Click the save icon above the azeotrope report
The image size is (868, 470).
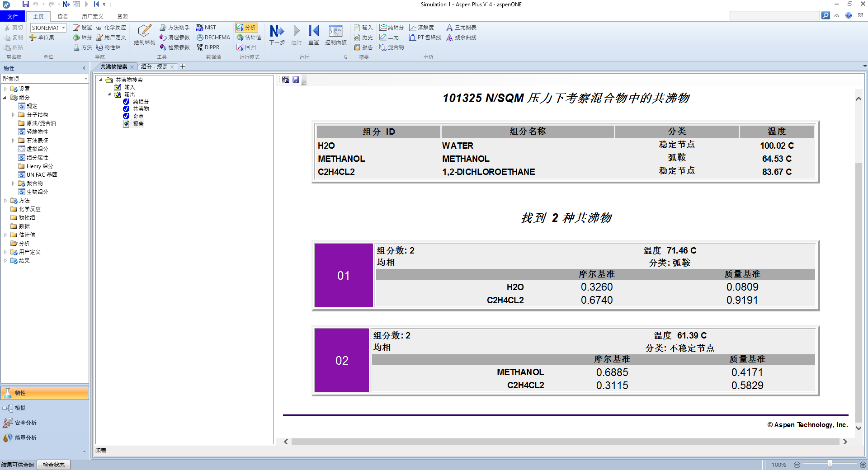click(x=296, y=80)
